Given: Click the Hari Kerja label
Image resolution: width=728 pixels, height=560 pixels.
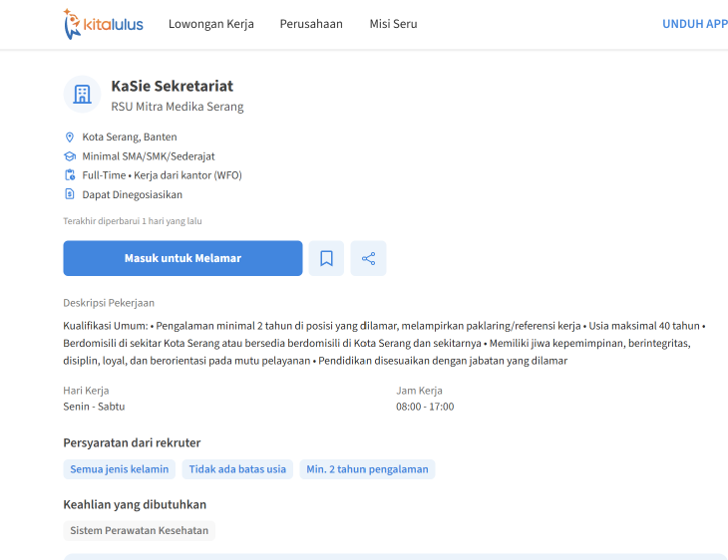Looking at the screenshot, I should point(86,391).
